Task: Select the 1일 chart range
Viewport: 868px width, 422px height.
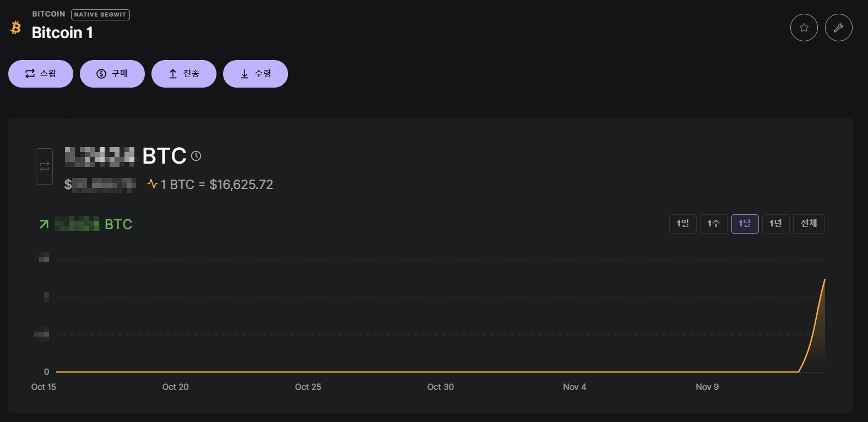Action: click(x=683, y=224)
